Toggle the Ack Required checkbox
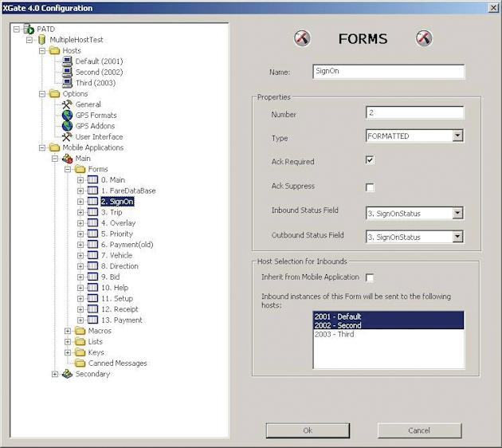Viewport: 502px width, 448px height. tap(370, 160)
